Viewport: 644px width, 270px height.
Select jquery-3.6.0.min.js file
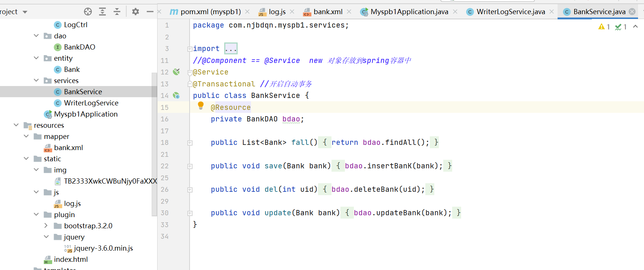(103, 248)
